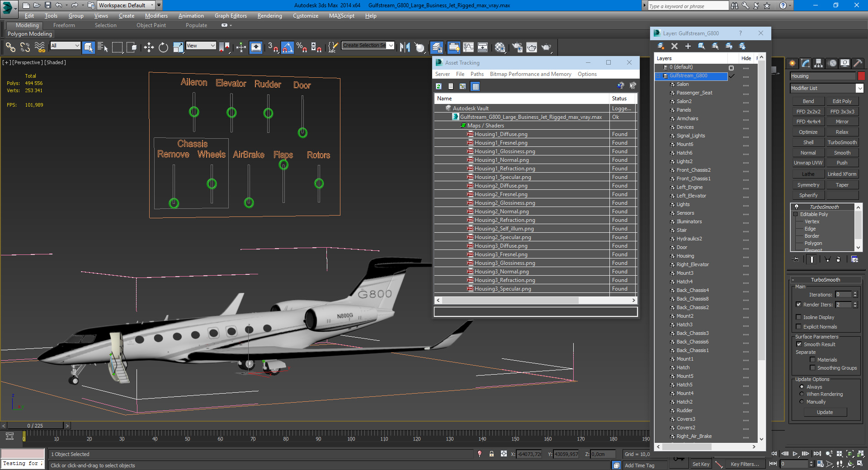
Task: Collapse TurboSmooth rollout header
Action: (x=825, y=280)
